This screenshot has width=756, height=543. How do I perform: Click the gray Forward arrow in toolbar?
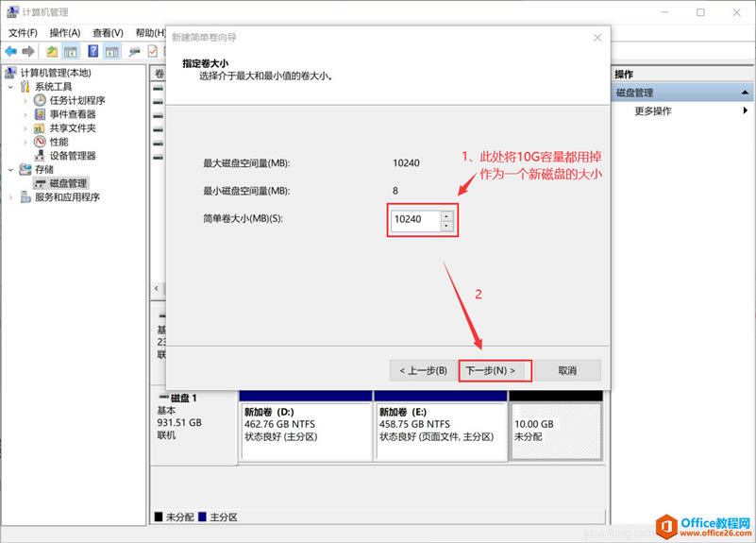pos(28,51)
